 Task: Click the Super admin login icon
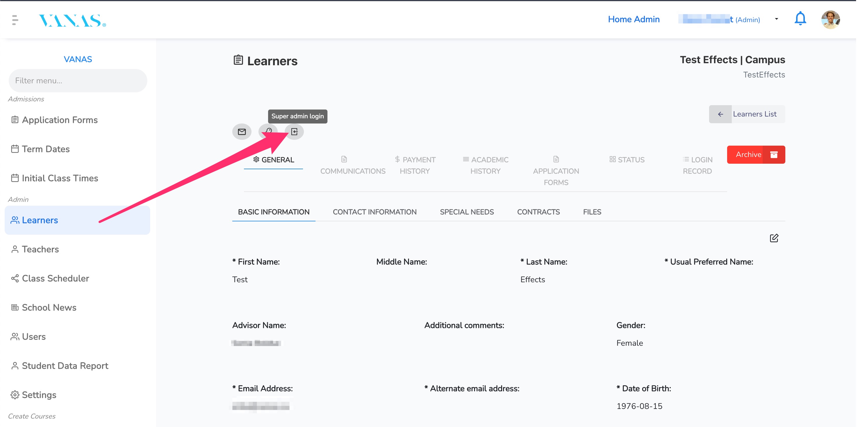click(x=294, y=132)
